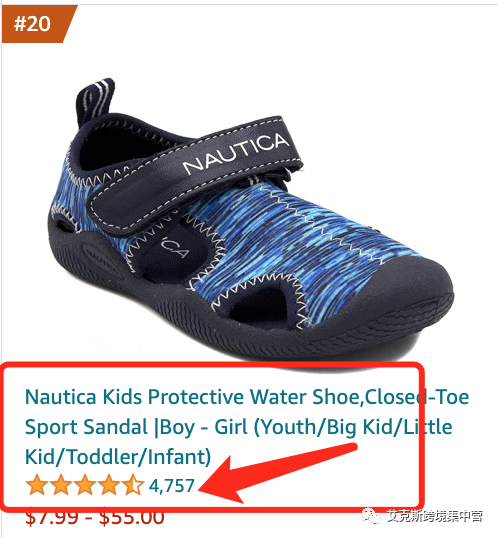Click the NAUTICA logo on the shoe strap

236,153
